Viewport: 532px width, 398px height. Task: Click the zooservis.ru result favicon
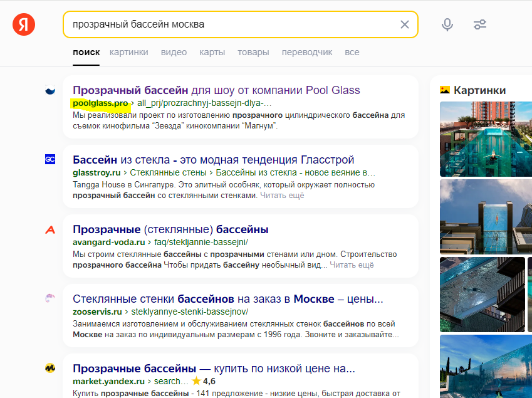point(51,299)
